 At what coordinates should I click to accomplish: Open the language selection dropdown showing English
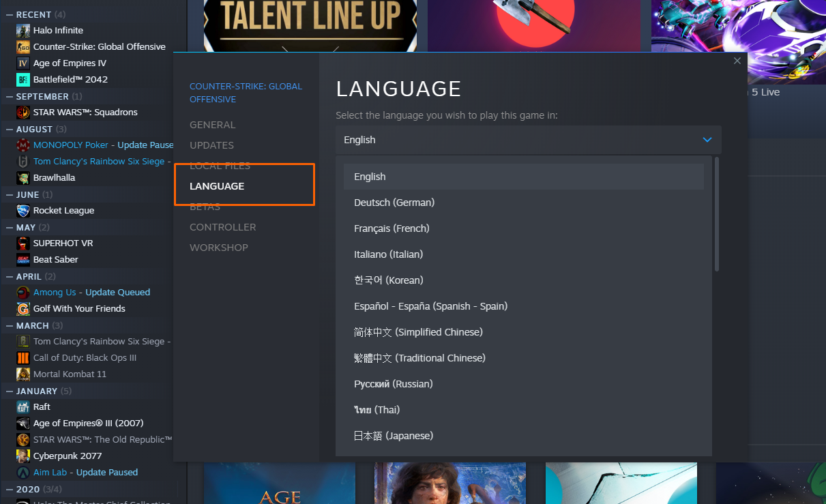[x=528, y=140]
